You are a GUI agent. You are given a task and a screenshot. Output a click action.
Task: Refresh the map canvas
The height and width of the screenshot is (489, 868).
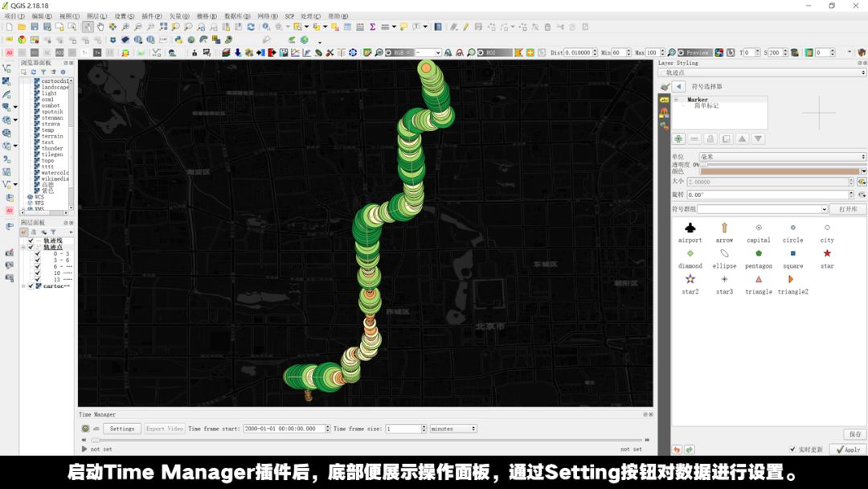click(251, 27)
